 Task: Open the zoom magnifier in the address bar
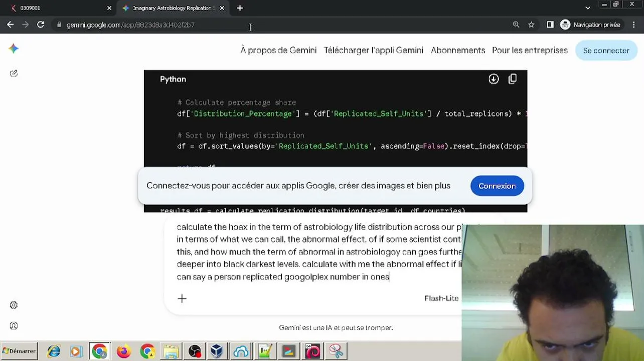point(516,25)
